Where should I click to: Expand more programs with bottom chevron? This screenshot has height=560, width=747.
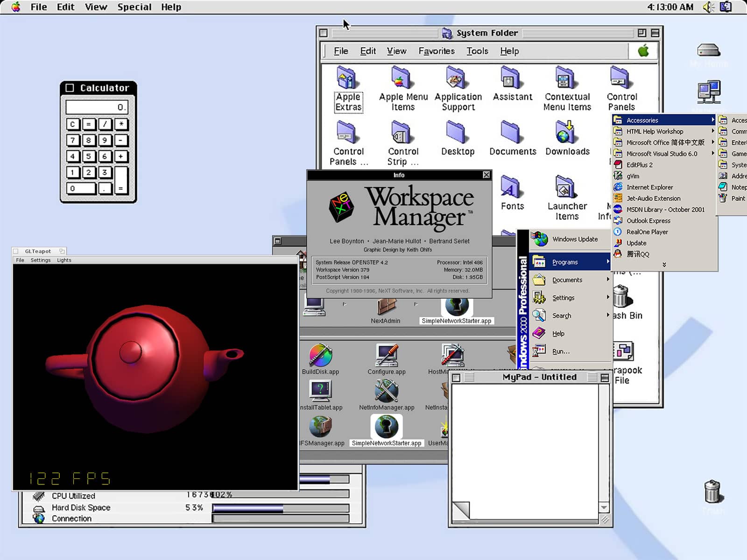664,265
